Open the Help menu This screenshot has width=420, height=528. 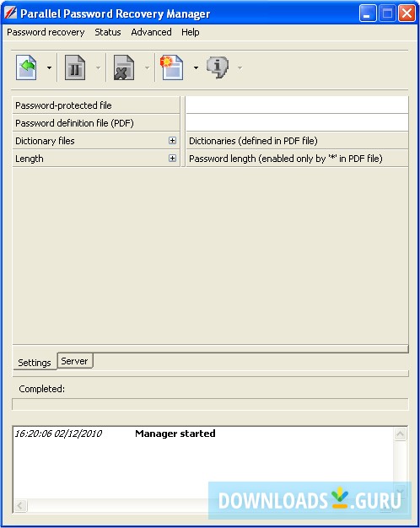pyautogui.click(x=191, y=32)
